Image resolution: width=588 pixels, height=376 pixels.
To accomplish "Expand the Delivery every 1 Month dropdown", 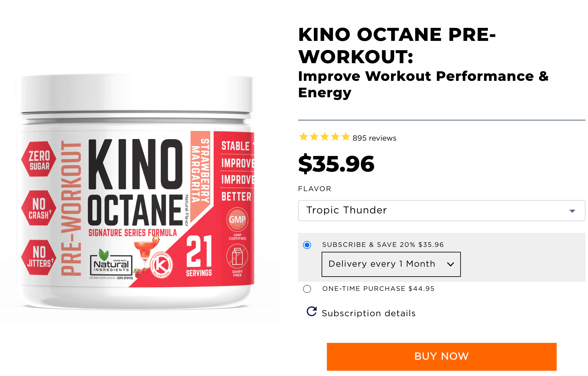I will (391, 264).
